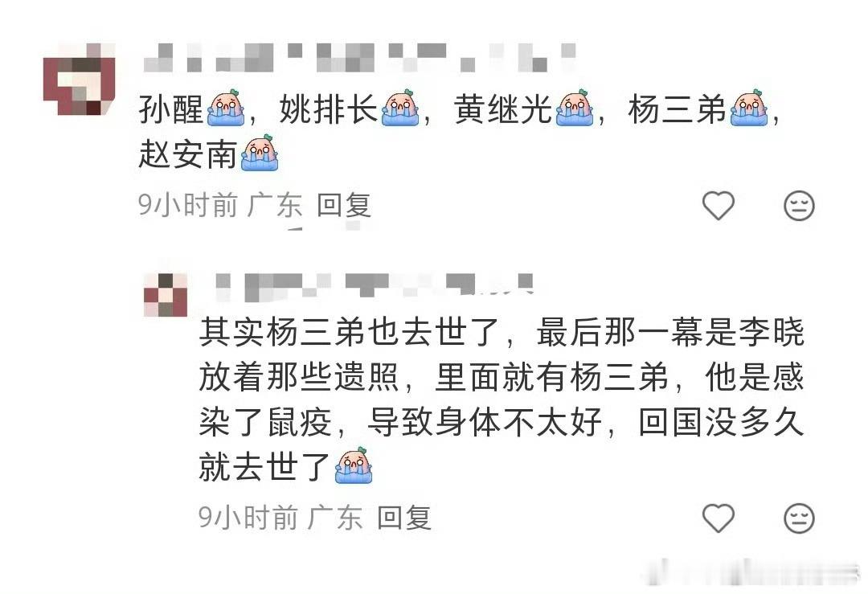868x594 pixels.
Task: Open the reply commenter's small avatar
Action: [x=166, y=295]
